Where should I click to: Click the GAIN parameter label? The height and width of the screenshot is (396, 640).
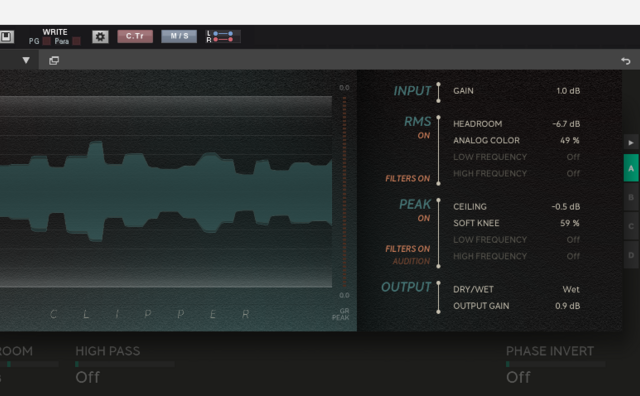click(x=463, y=91)
